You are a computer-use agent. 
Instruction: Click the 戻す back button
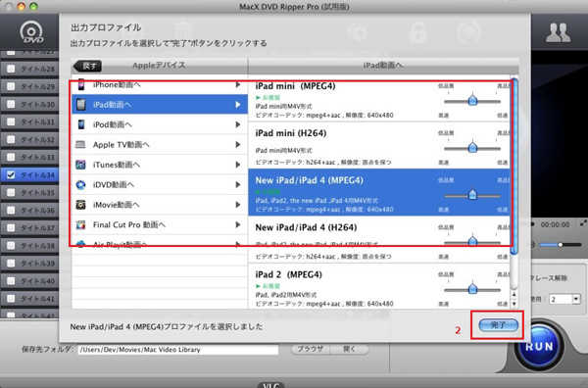point(88,66)
